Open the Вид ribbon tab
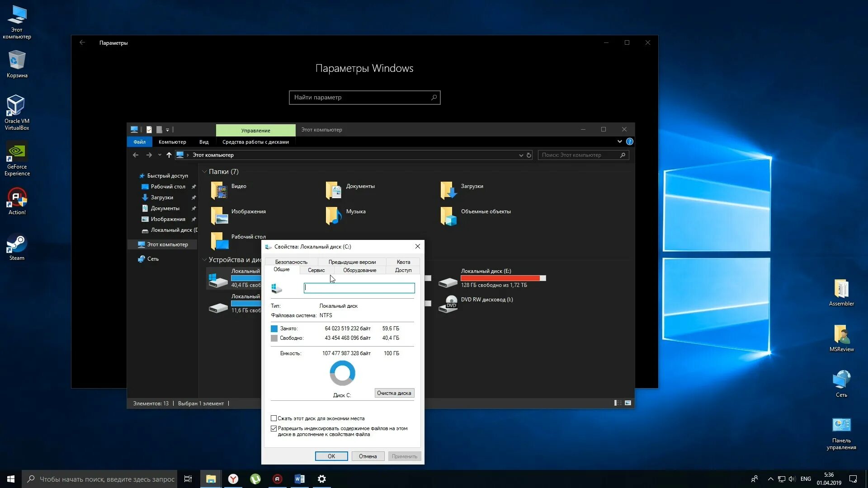Viewport: 868px width, 488px height. pos(204,142)
